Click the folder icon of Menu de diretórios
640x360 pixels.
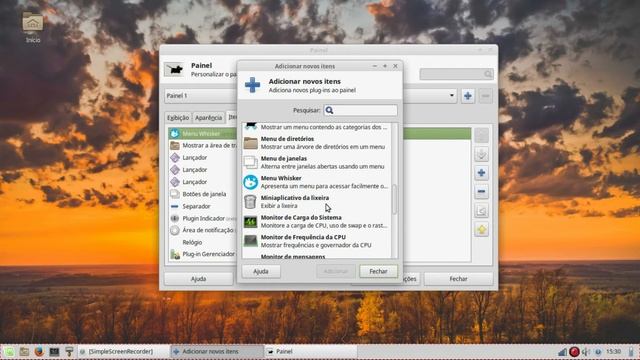click(251, 143)
